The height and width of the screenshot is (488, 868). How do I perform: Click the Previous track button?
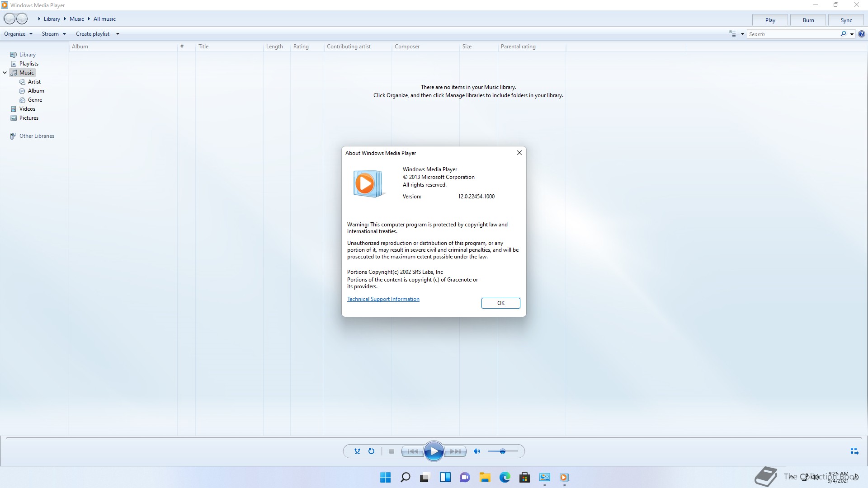click(x=413, y=451)
